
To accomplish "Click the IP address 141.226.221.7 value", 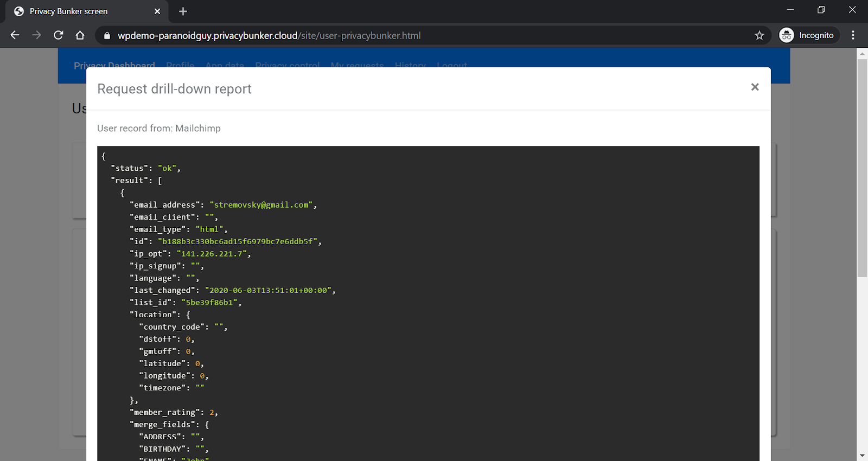I will point(212,254).
